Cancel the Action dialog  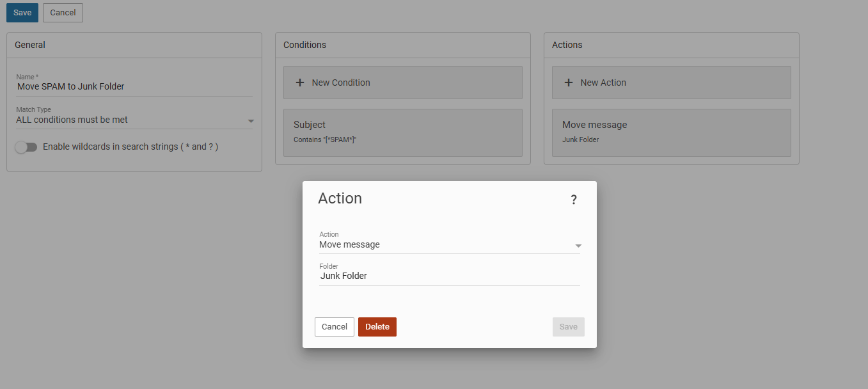(335, 327)
